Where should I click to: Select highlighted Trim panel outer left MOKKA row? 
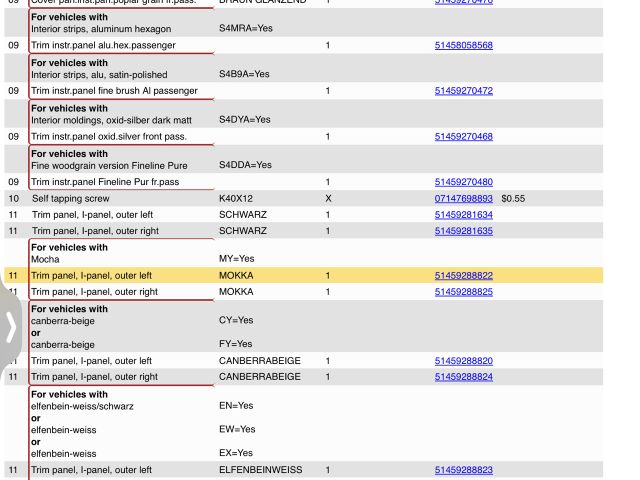coord(91,275)
